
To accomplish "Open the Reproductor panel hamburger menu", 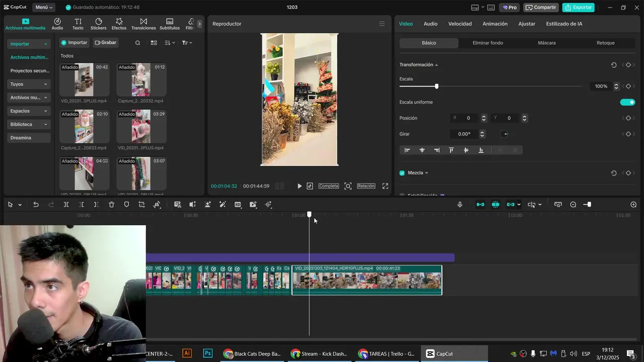I will click(382, 24).
